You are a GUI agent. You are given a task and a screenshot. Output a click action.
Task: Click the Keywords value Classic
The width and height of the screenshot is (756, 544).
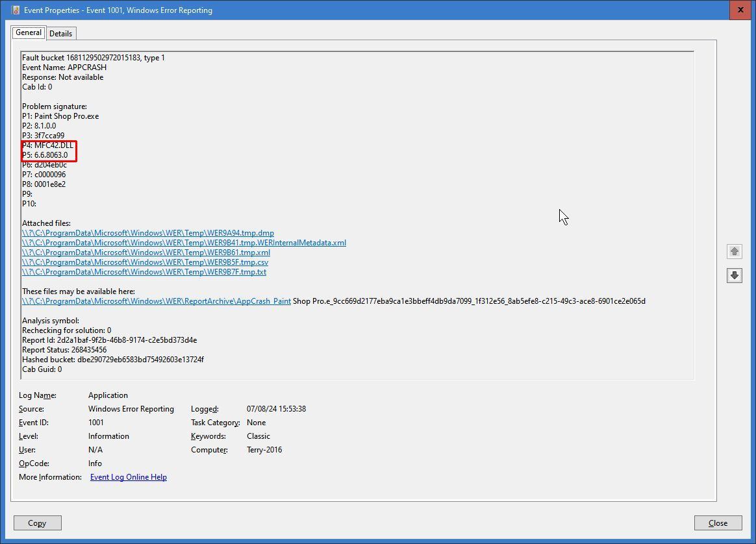[x=258, y=436]
